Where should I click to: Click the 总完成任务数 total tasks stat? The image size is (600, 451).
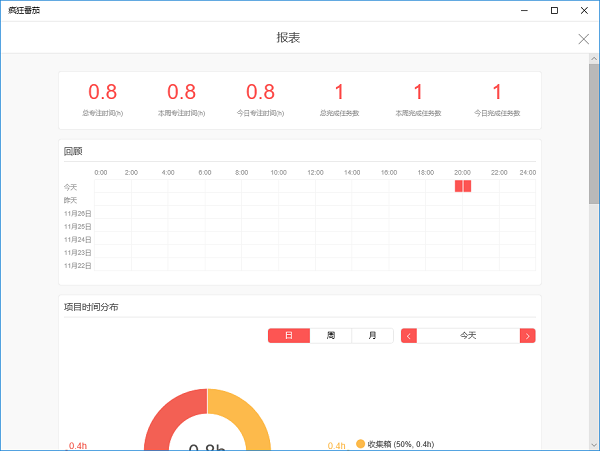(339, 99)
